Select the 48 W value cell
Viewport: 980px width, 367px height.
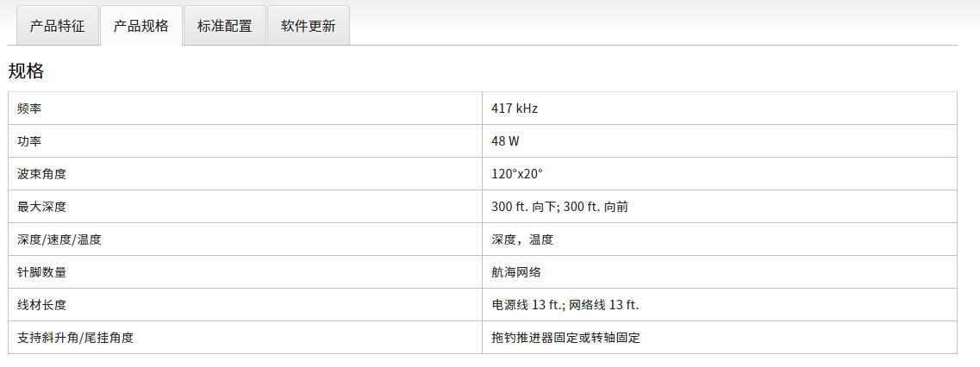[505, 141]
